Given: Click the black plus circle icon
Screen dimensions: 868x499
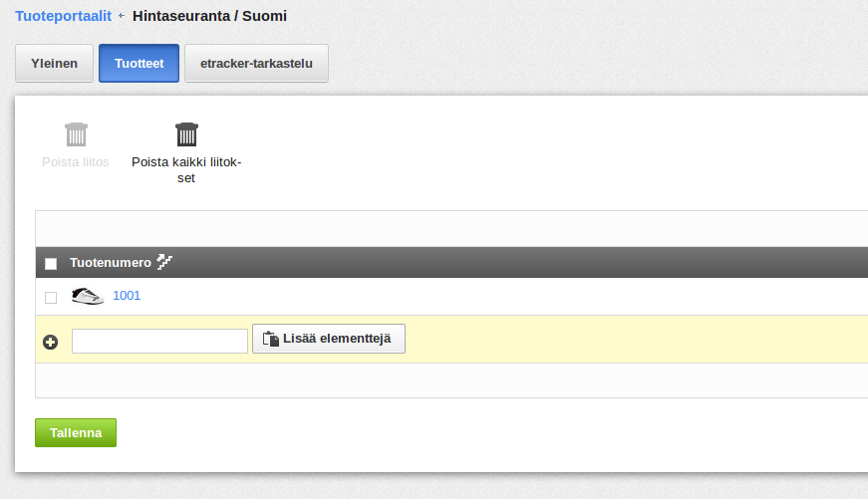Looking at the screenshot, I should coord(51,342).
